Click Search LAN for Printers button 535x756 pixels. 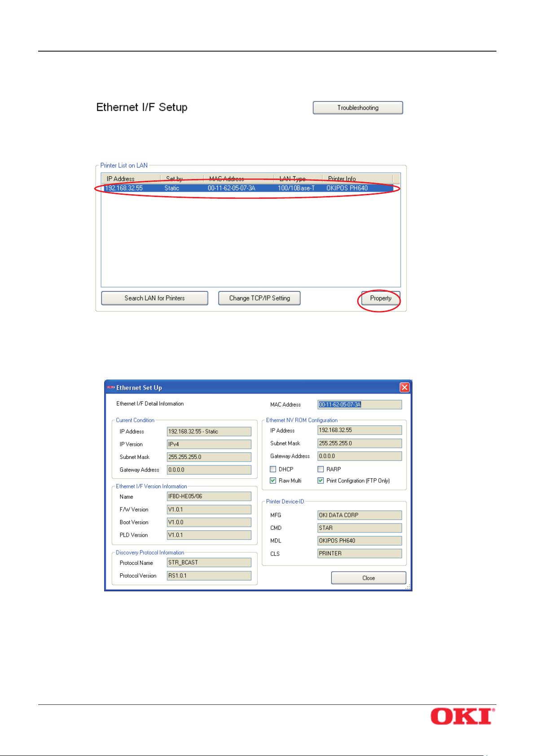(x=155, y=298)
